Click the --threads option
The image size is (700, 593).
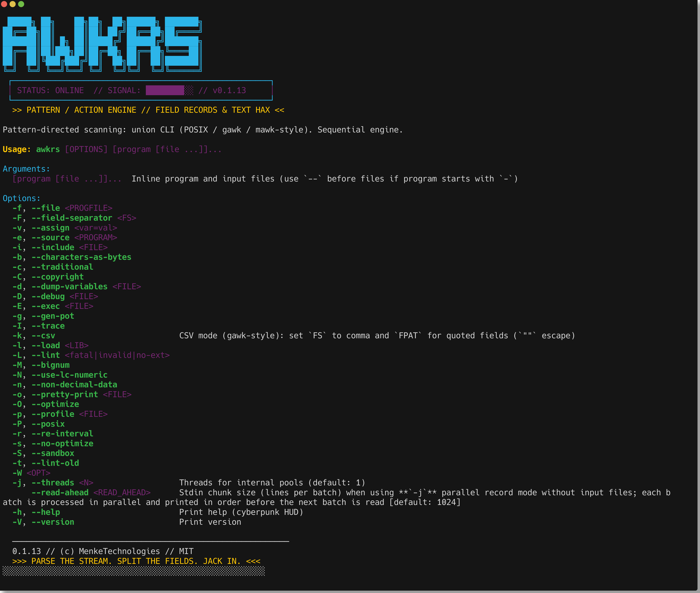point(52,483)
